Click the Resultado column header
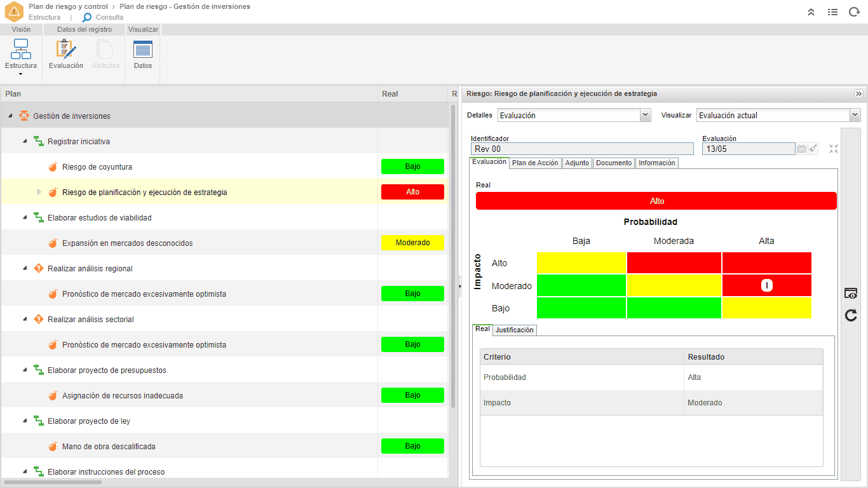Screen dimensions: 868x488 (754, 357)
